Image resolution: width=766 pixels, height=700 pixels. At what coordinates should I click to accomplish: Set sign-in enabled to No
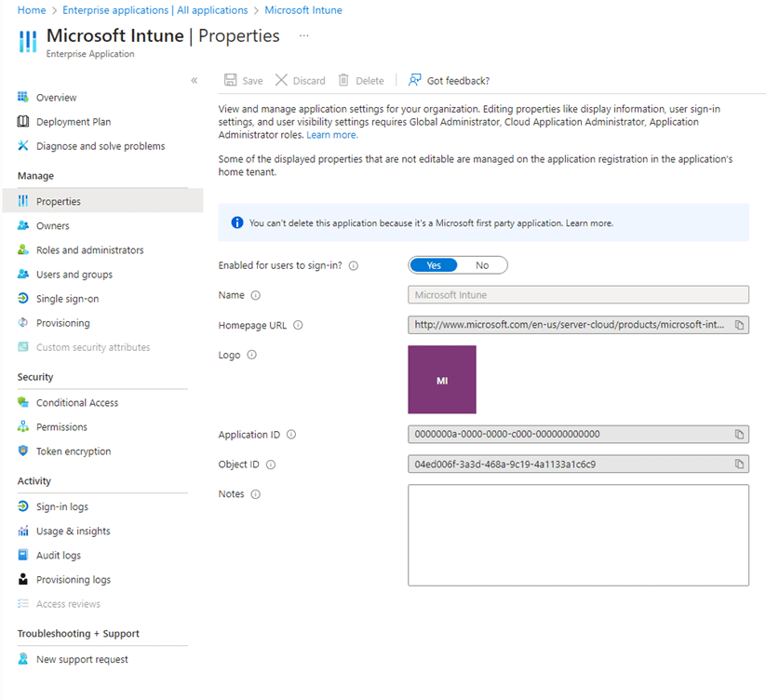point(482,265)
